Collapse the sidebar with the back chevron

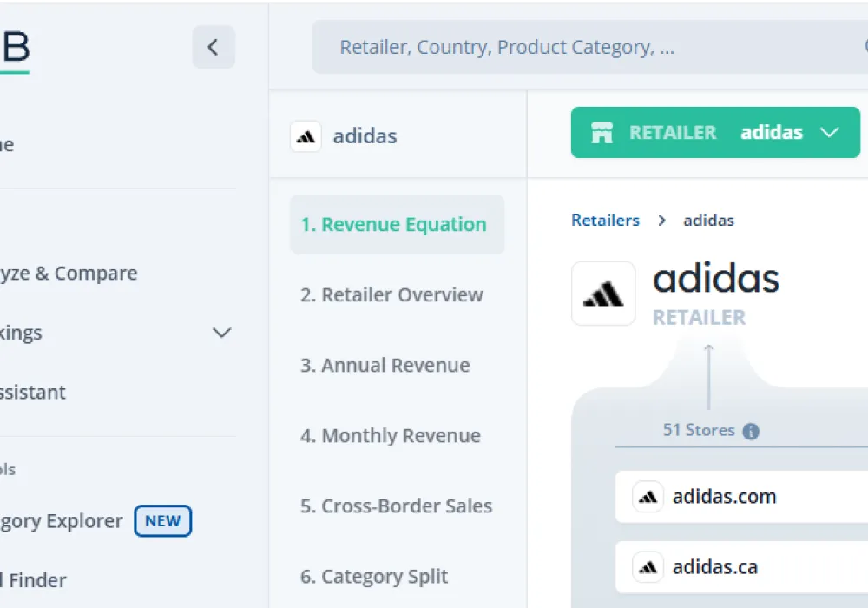214,47
